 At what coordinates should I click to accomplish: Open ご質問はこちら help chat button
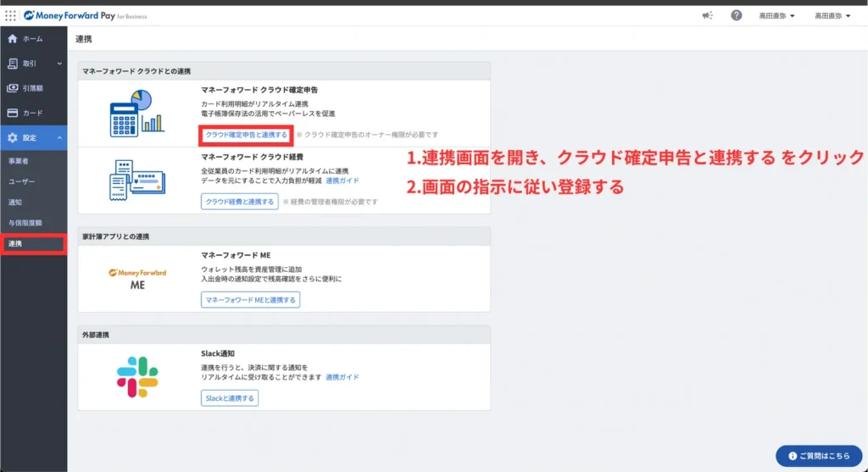coord(819,455)
